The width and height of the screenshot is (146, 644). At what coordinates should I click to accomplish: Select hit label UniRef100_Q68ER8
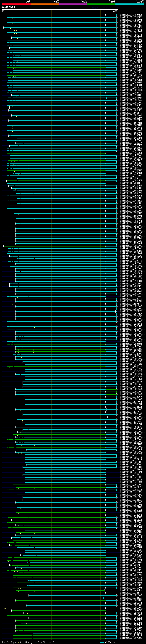(x=131, y=110)
